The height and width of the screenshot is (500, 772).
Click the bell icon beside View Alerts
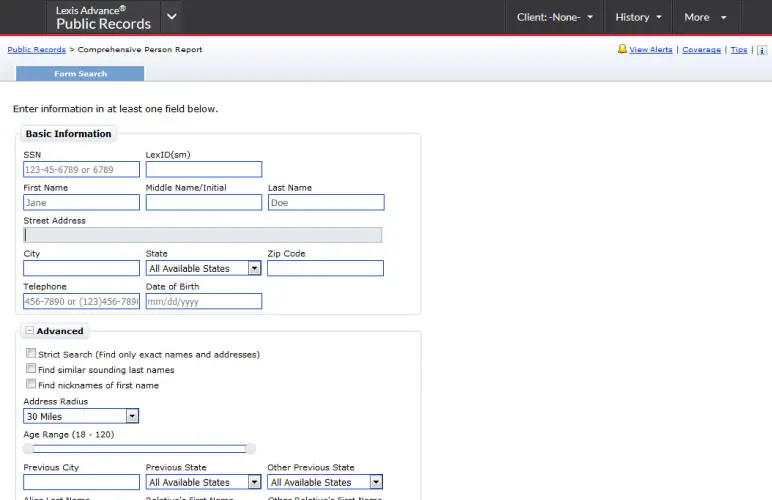[x=622, y=49]
